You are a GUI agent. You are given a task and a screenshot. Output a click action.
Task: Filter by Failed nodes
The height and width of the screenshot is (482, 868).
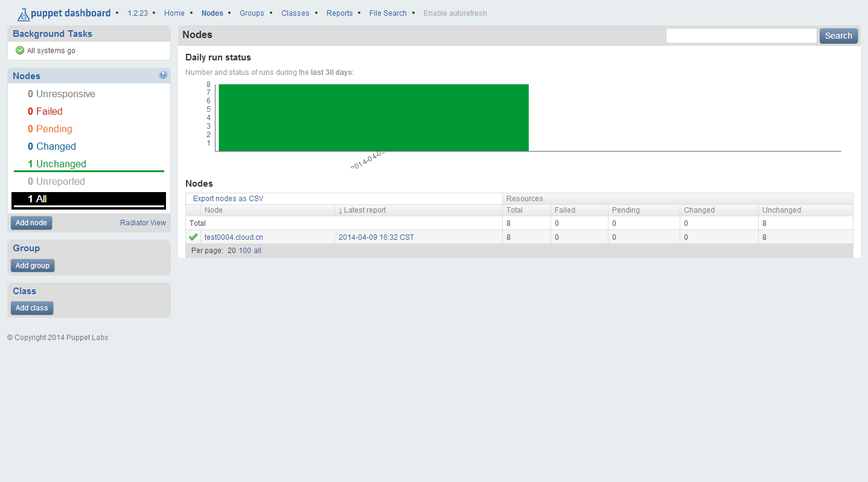tap(45, 112)
